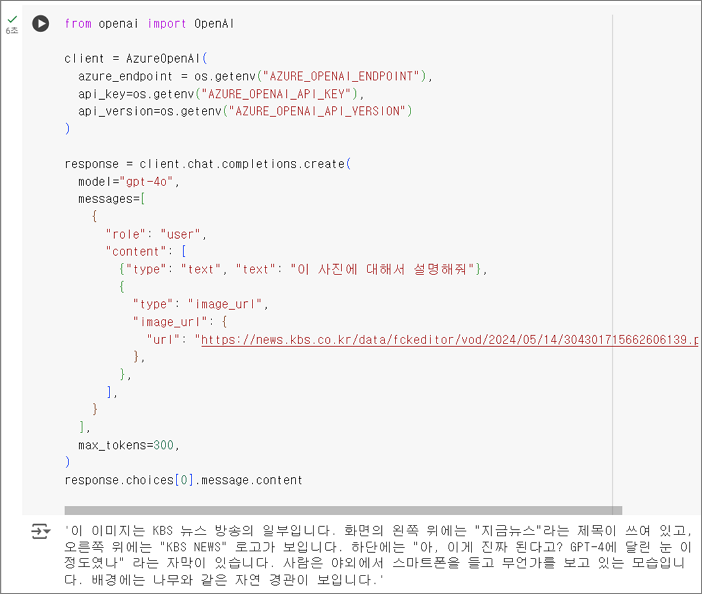
Task: Click 'response.choices[0].message.content' line
Action: pos(184,480)
